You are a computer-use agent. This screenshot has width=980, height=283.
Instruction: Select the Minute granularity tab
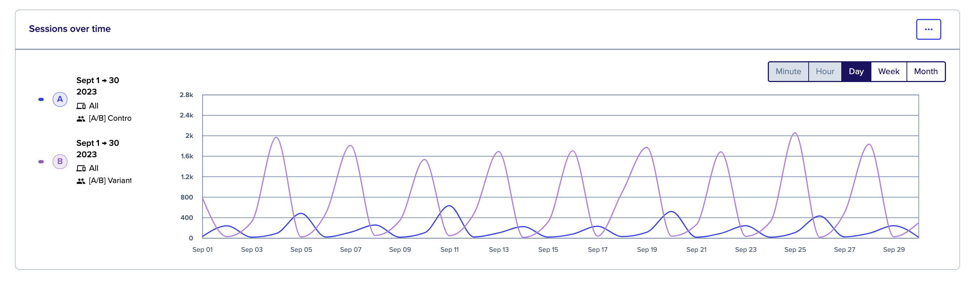tap(788, 72)
